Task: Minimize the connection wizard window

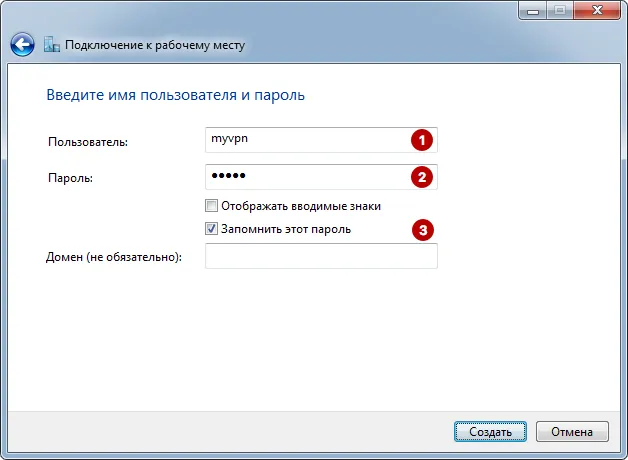Action: coord(533,10)
